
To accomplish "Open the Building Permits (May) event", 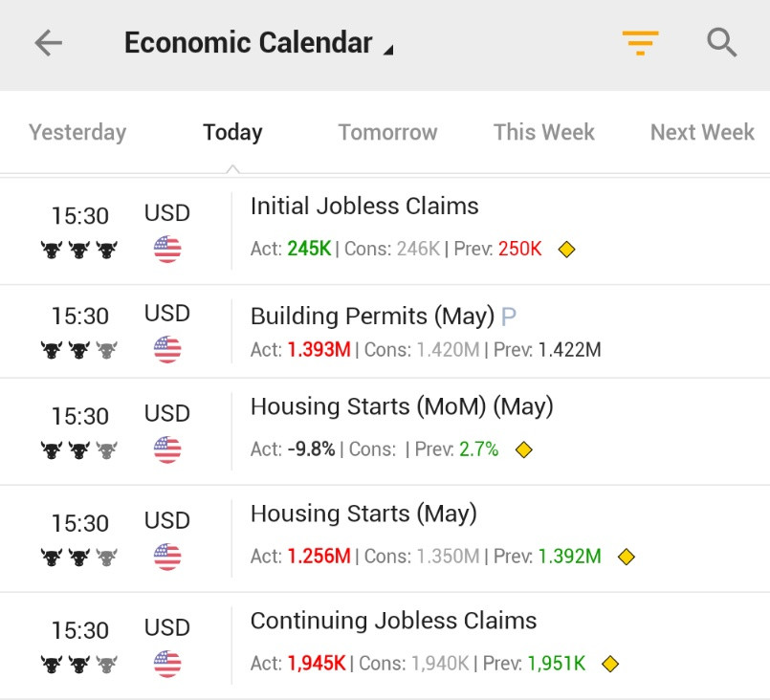I will 385,332.
